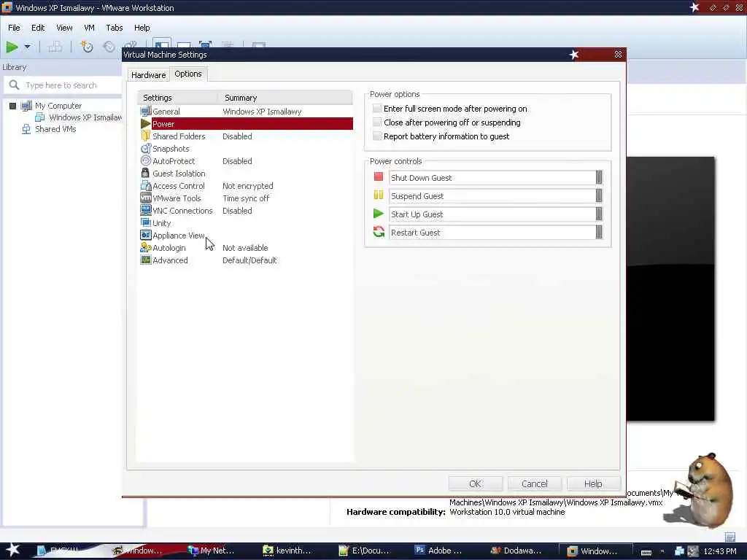Open the View menu
The height and width of the screenshot is (560, 747).
pos(64,28)
